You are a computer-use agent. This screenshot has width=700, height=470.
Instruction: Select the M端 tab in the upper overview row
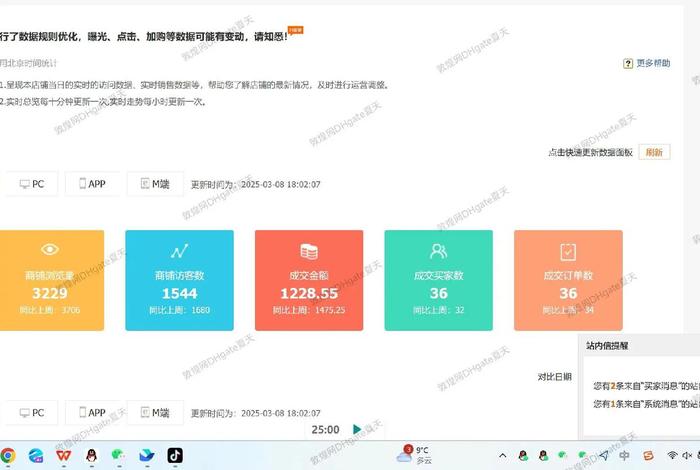click(x=155, y=184)
